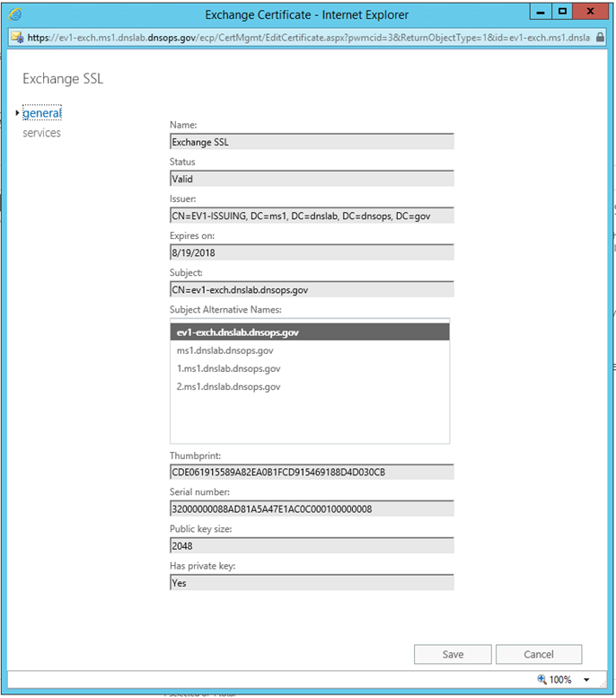Click the certificate page icon in address bar
The width and height of the screenshot is (616, 698).
pos(16,38)
